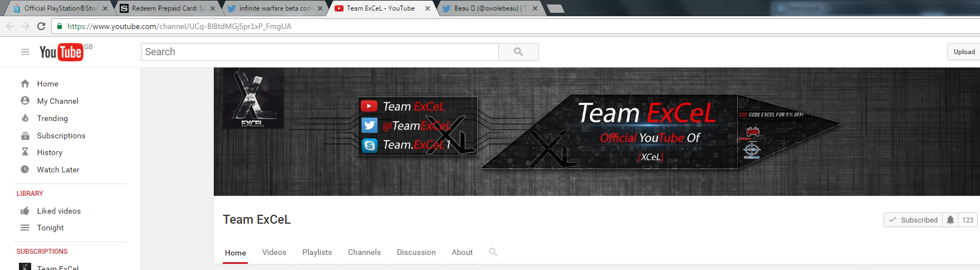Image resolution: width=980 pixels, height=270 pixels.
Task: Open Home in the sidebar
Action: [48, 84]
